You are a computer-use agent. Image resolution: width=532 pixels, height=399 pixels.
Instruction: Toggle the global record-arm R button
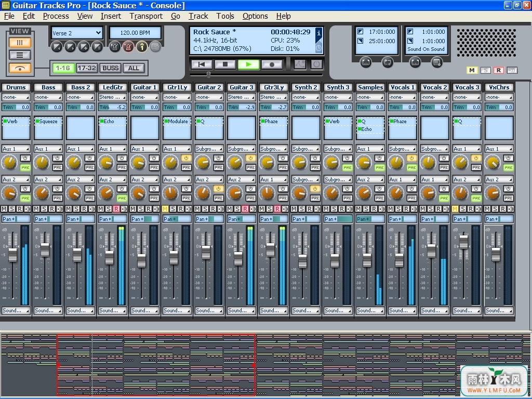498,70
